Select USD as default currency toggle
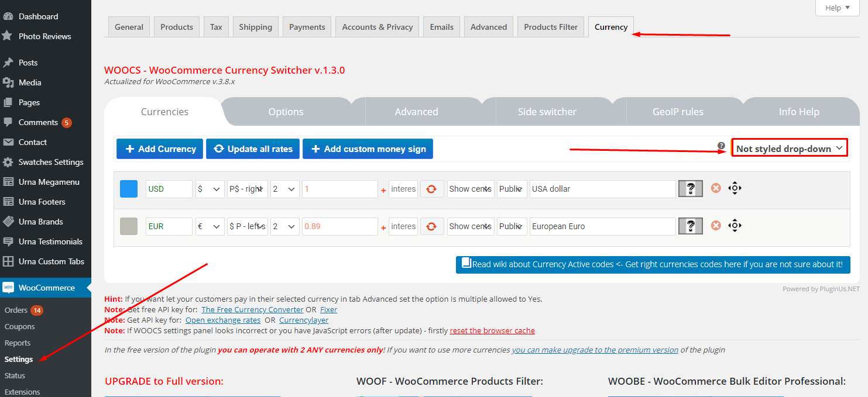The width and height of the screenshot is (868, 397). point(129,189)
